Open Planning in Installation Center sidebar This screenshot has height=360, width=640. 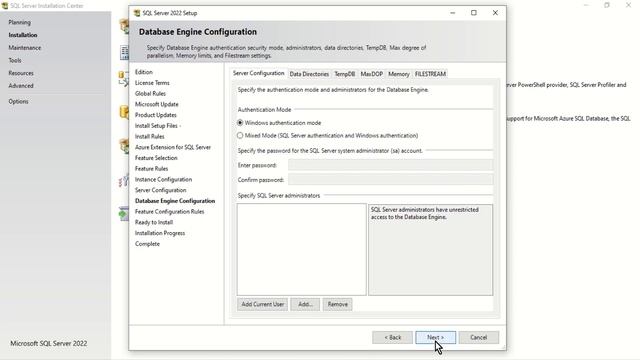[x=20, y=22]
